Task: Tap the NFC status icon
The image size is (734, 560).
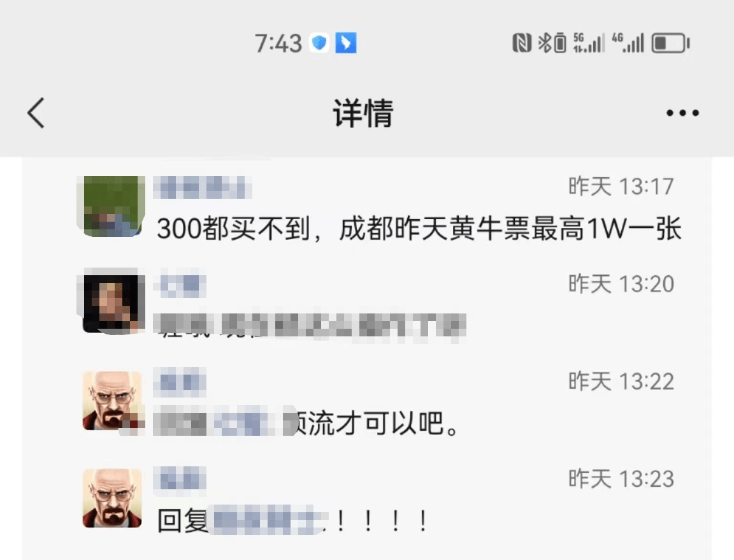Action: coord(521,43)
